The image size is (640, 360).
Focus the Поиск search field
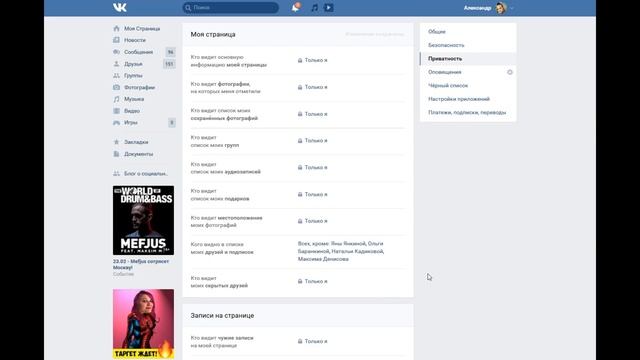click(231, 8)
